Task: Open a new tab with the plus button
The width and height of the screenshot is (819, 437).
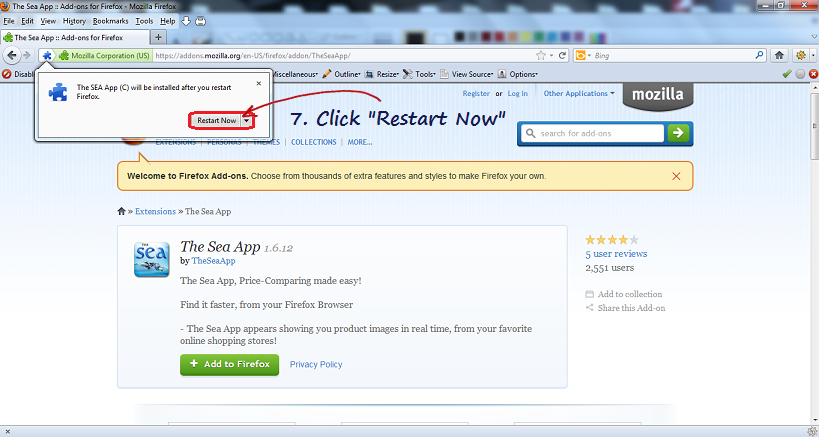Action: pos(158,37)
